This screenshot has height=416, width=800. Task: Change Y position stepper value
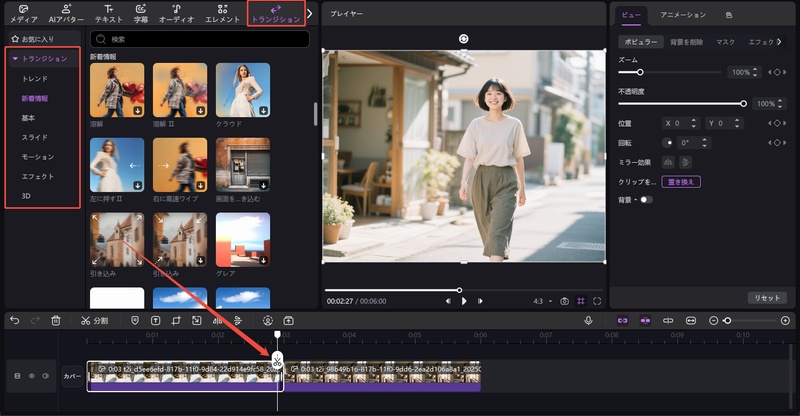tap(737, 123)
